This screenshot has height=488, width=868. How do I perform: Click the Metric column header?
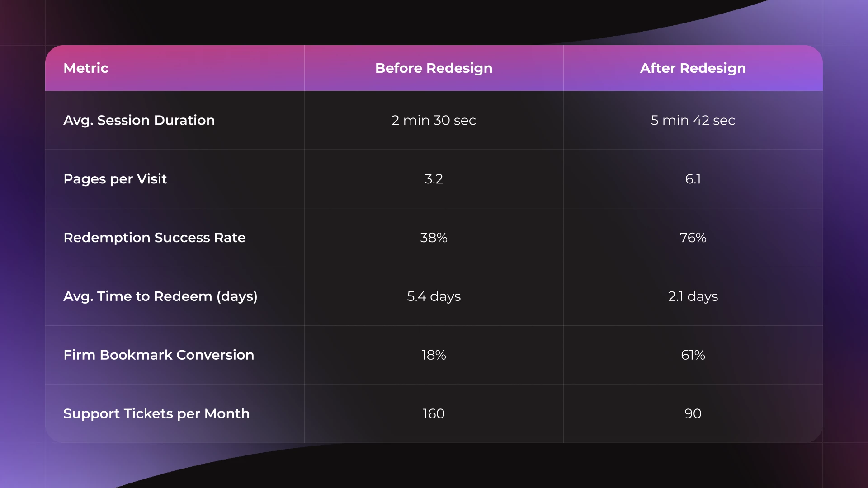[x=86, y=68]
